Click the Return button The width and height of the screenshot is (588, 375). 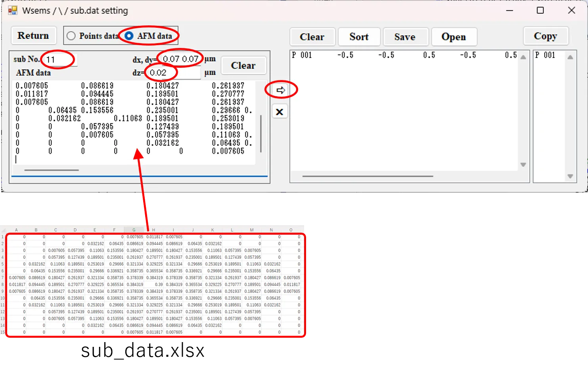[33, 36]
